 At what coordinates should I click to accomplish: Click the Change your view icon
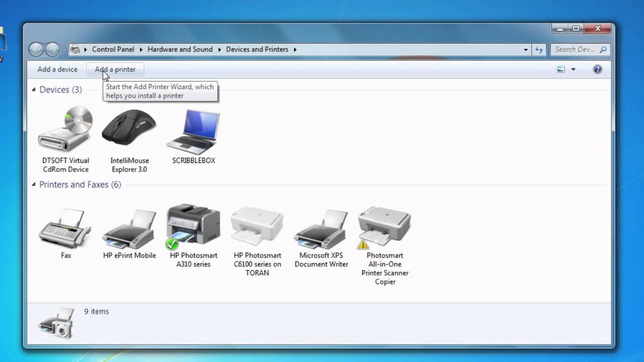coord(561,69)
